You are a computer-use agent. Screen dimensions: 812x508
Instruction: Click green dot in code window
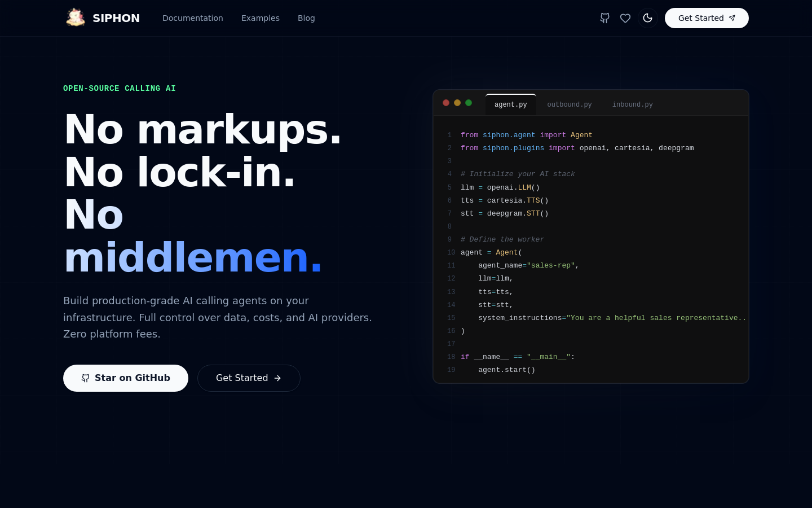(469, 103)
